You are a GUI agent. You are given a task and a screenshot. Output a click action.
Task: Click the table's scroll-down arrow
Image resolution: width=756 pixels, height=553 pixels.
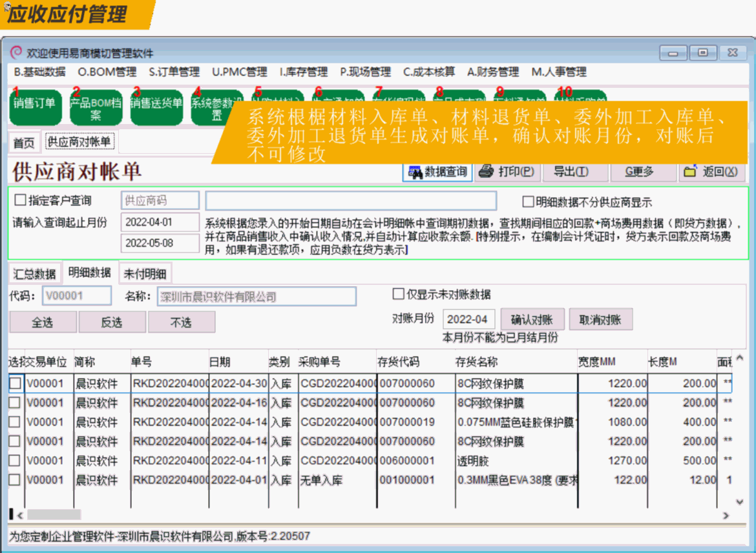(740, 501)
